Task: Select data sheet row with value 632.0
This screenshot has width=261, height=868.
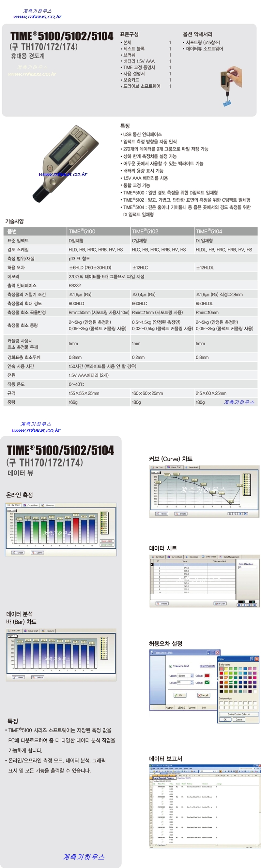Action: 193,589
